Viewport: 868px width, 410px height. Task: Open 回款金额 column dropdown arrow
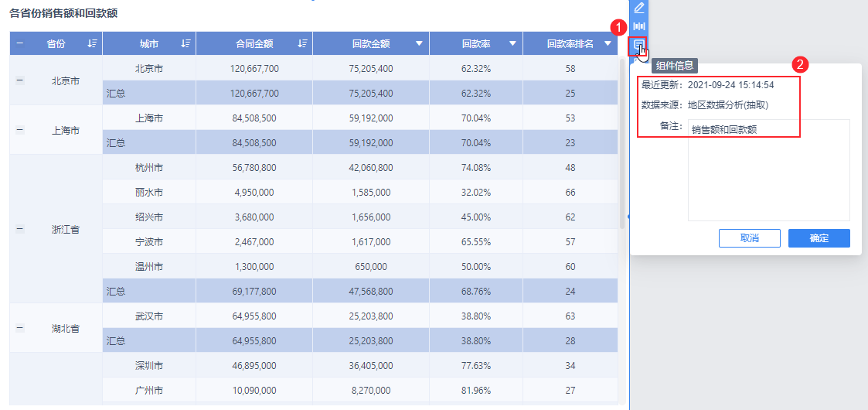pos(419,44)
